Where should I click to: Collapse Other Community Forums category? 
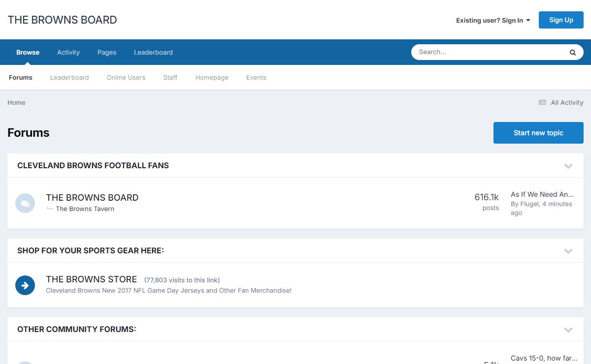click(568, 330)
